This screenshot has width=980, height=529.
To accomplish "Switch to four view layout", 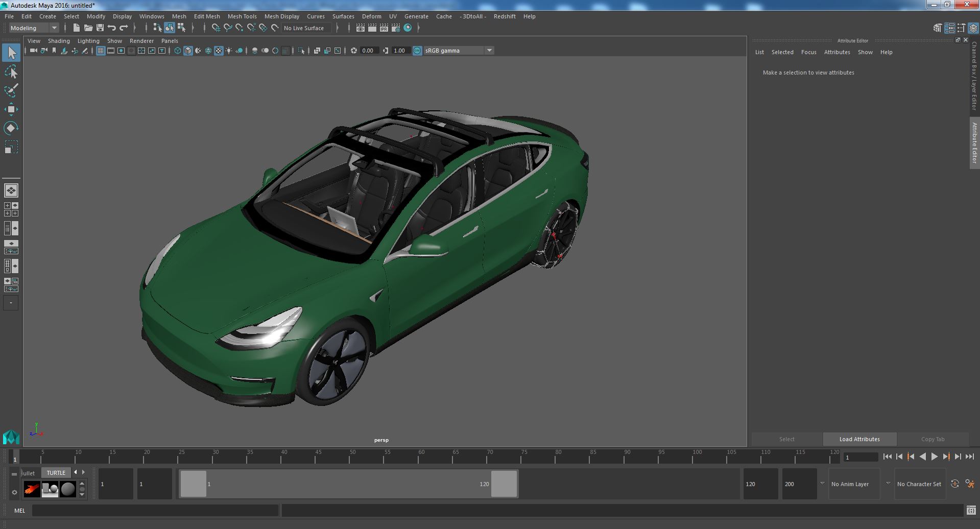I will 11,209.
